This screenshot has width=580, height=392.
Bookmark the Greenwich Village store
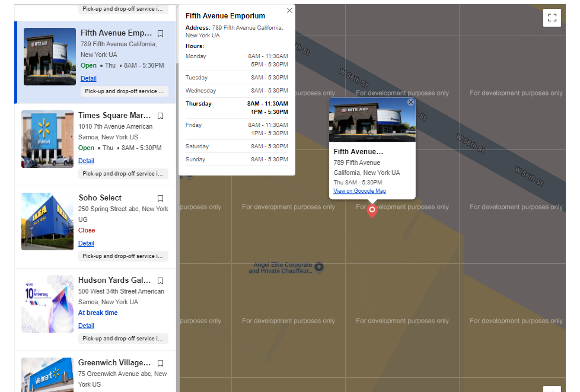click(x=160, y=363)
